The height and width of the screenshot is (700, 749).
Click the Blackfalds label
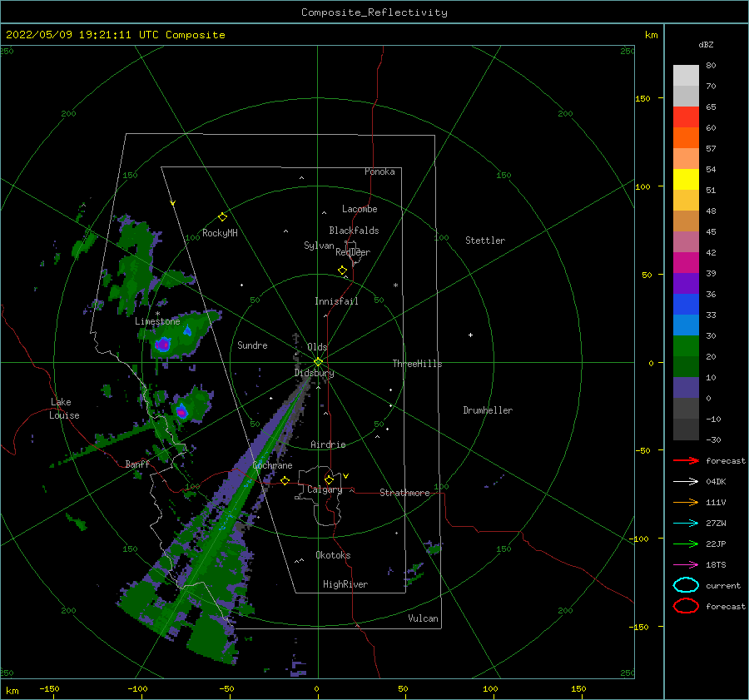pos(354,231)
